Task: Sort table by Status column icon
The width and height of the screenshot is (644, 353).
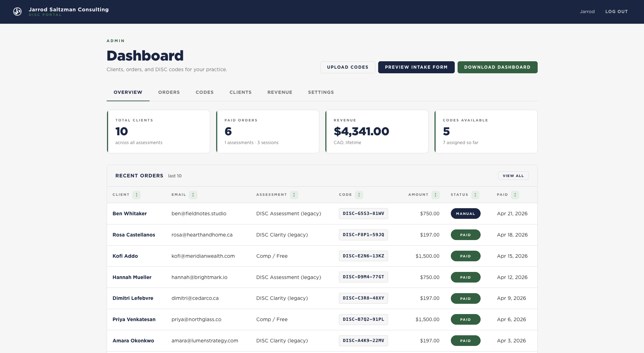Action: [x=475, y=195]
